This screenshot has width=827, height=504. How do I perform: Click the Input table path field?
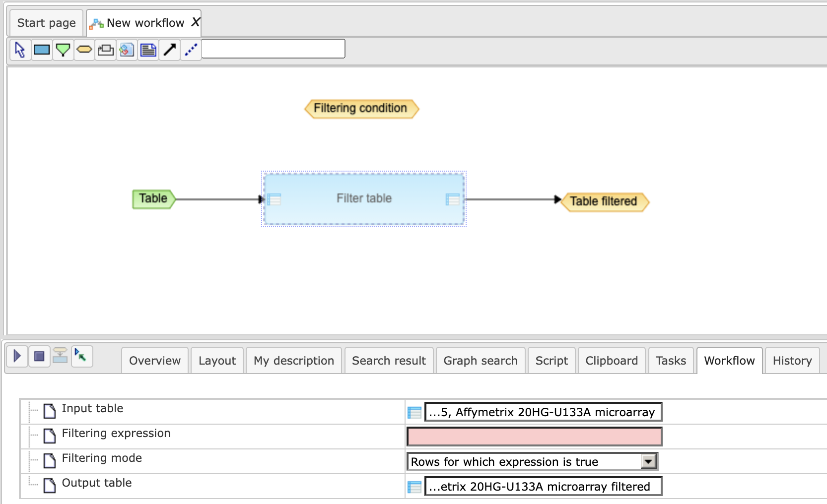(x=543, y=412)
